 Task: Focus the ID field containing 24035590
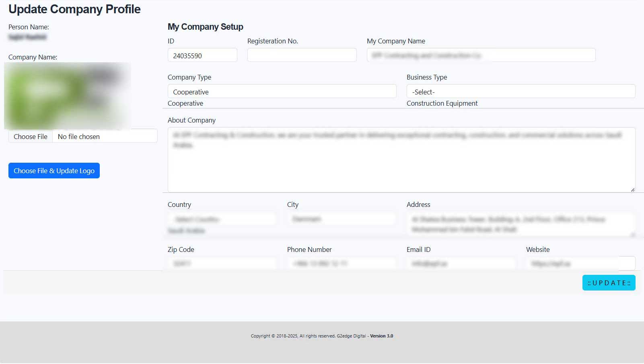coord(202,55)
